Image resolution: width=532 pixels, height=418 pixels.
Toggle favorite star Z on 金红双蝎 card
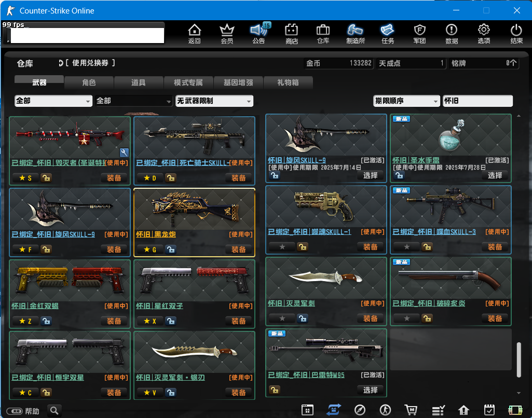(25, 321)
